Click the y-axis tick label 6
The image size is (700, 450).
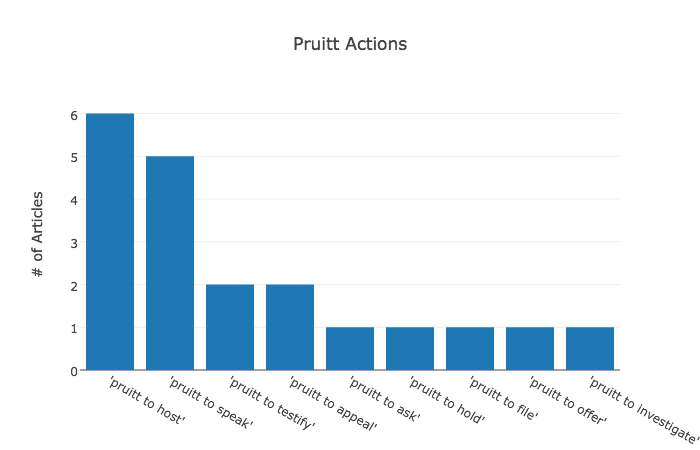tap(73, 115)
